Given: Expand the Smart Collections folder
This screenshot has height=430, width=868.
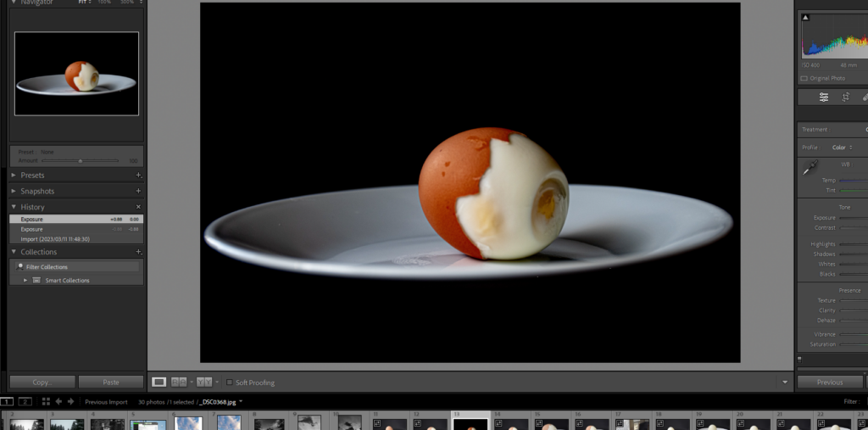Looking at the screenshot, I should point(25,280).
